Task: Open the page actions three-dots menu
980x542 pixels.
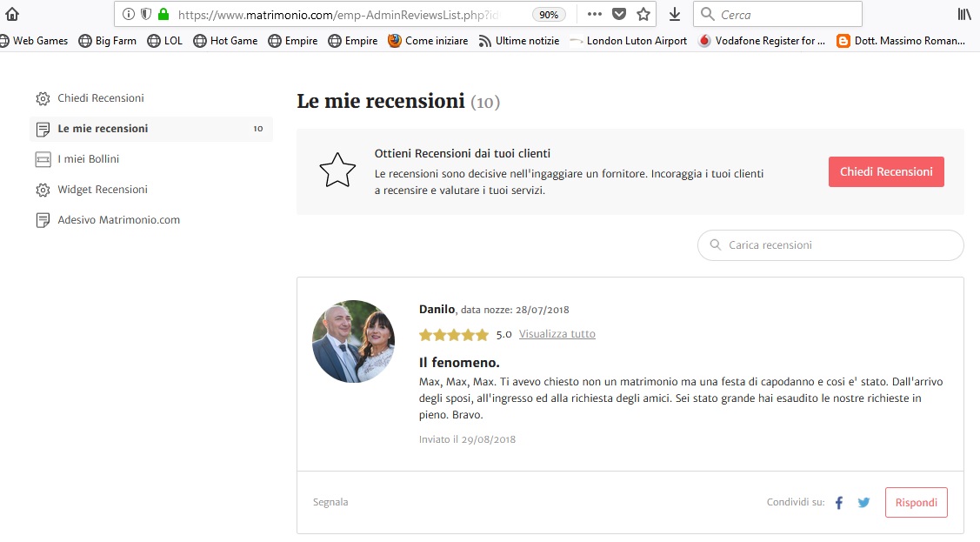Action: point(595,14)
